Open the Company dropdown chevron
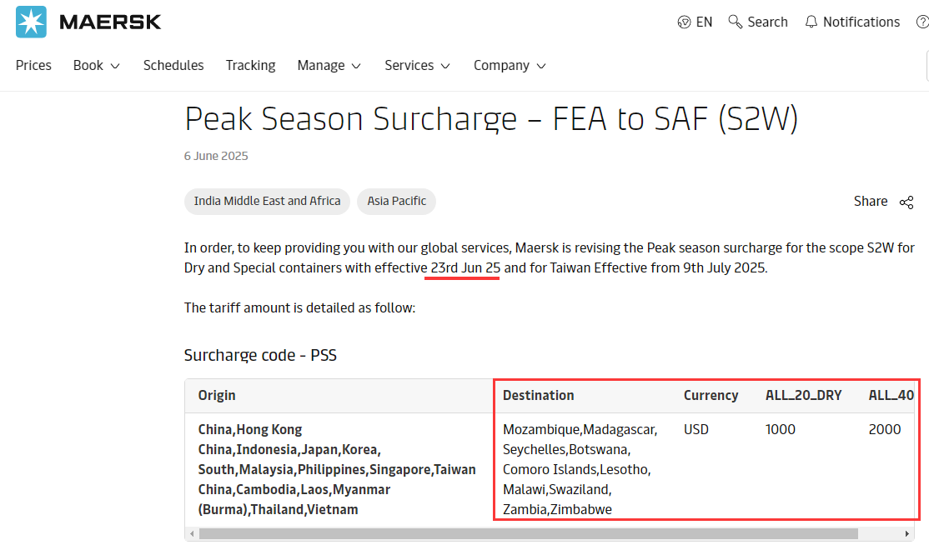929x560 pixels. [x=541, y=66]
